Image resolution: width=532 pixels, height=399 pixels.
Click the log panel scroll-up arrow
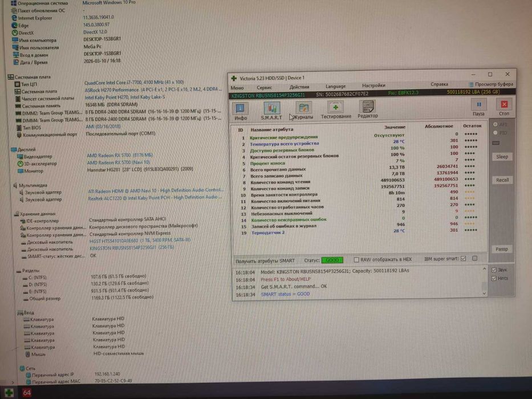484,269
